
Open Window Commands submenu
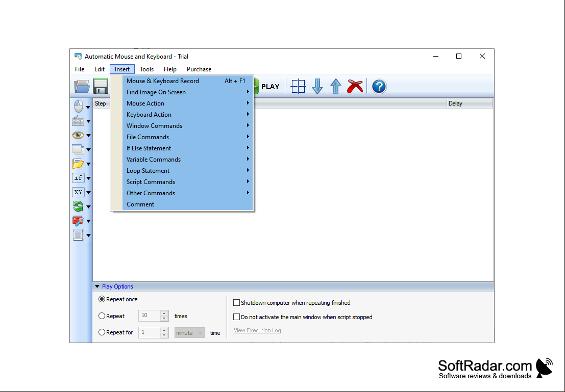[x=187, y=125]
